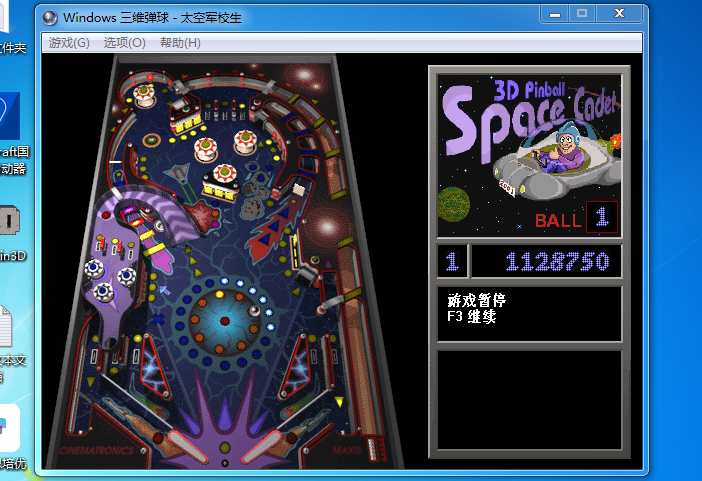Screen dimensions: 702x481
Task: Open the 帮助(H) menu
Action: tap(180, 43)
